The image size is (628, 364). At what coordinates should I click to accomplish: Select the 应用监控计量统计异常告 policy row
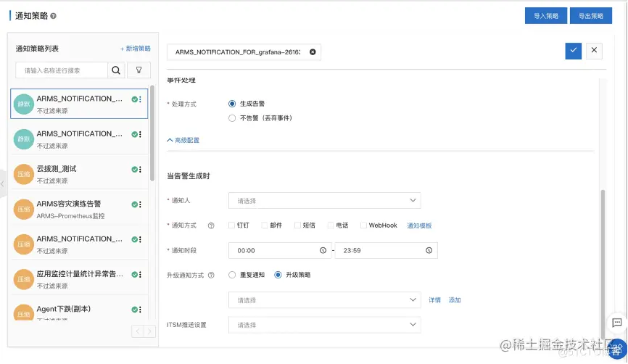79,279
